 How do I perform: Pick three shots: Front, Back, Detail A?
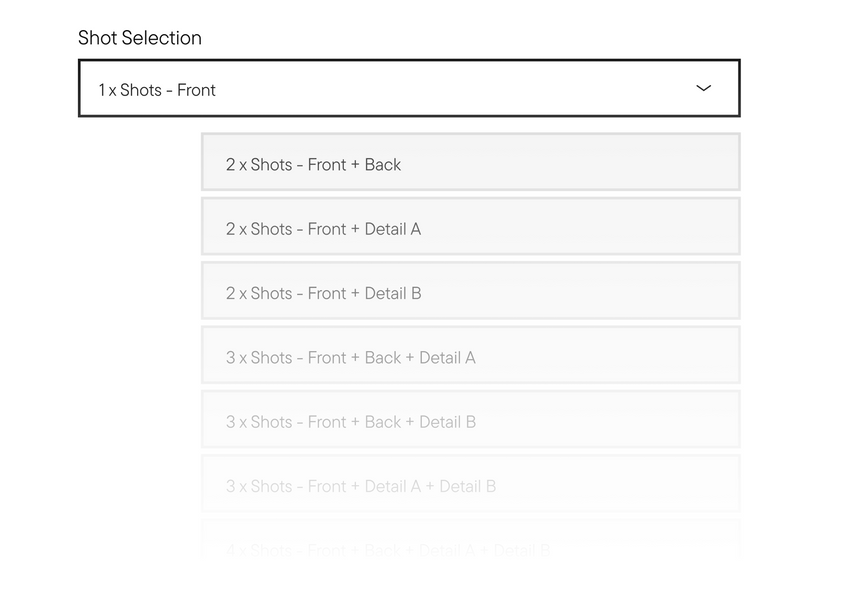click(x=470, y=355)
